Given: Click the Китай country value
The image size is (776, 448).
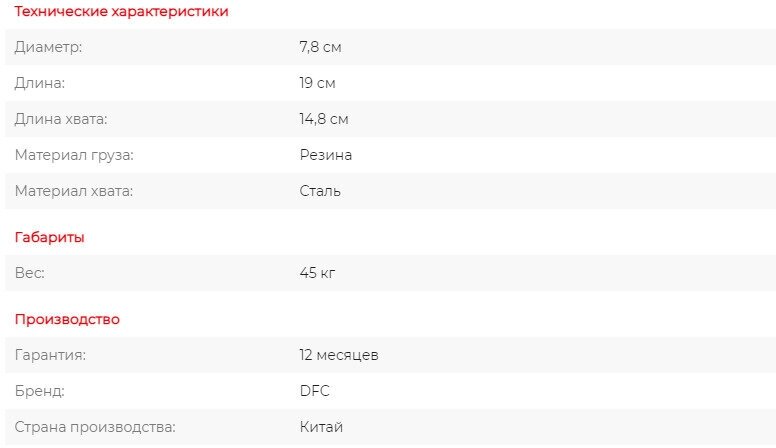Looking at the screenshot, I should tap(321, 427).
